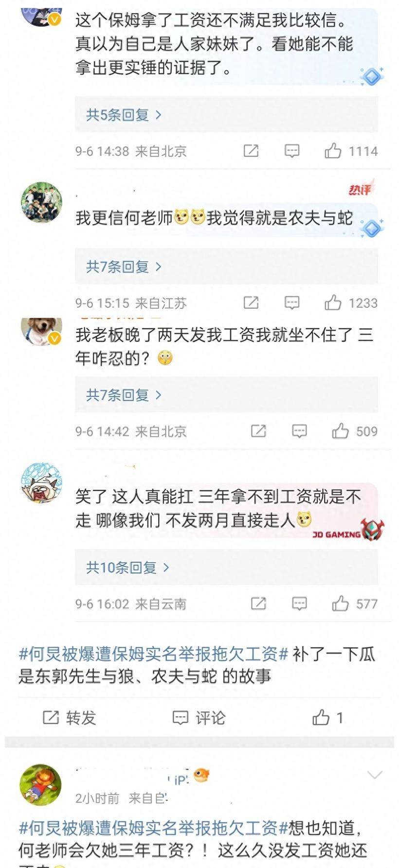Expand 共10条回复 replies

(x=128, y=567)
